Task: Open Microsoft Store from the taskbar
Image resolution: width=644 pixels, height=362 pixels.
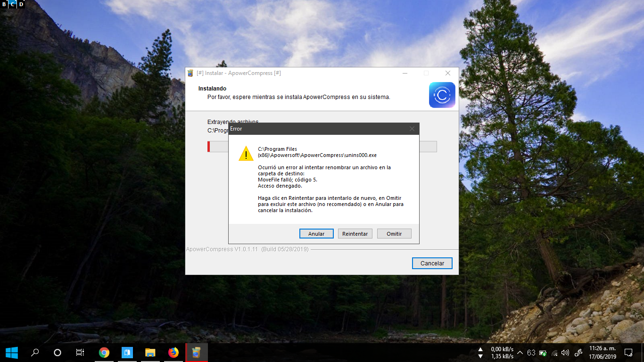Action: 127,353
